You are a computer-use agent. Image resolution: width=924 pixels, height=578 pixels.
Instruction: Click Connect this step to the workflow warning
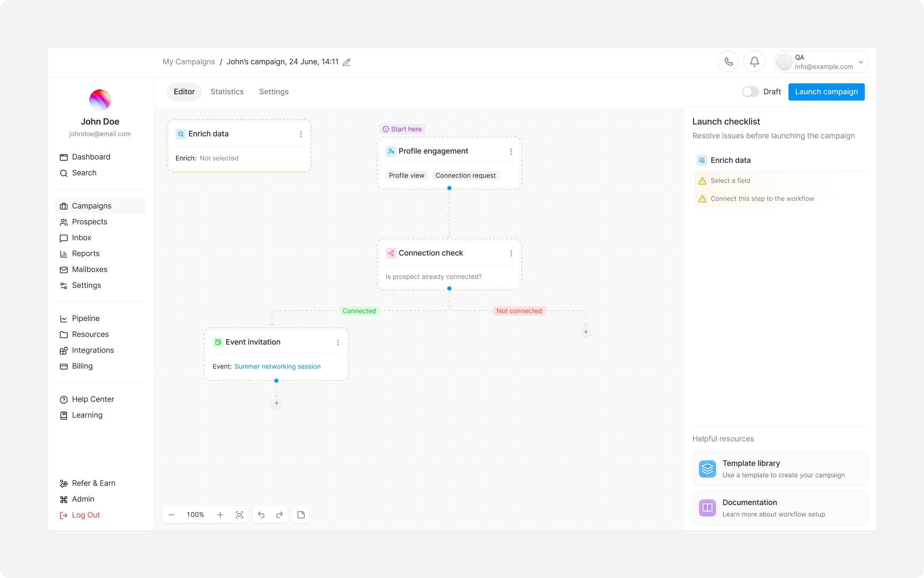tap(780, 199)
